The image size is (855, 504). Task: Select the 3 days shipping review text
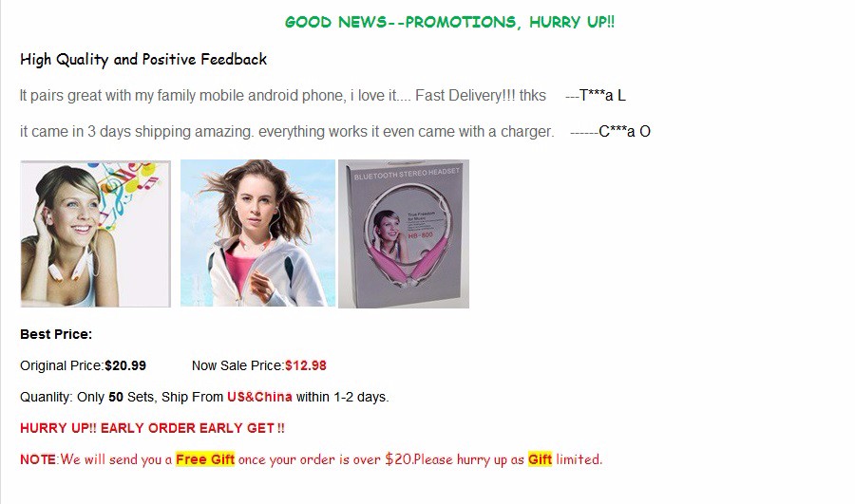(x=287, y=132)
